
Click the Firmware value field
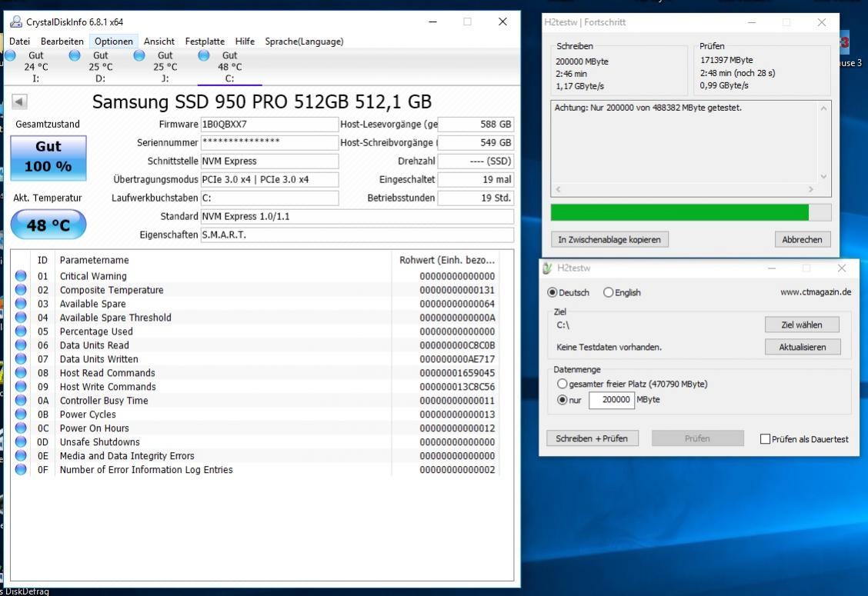[269, 124]
